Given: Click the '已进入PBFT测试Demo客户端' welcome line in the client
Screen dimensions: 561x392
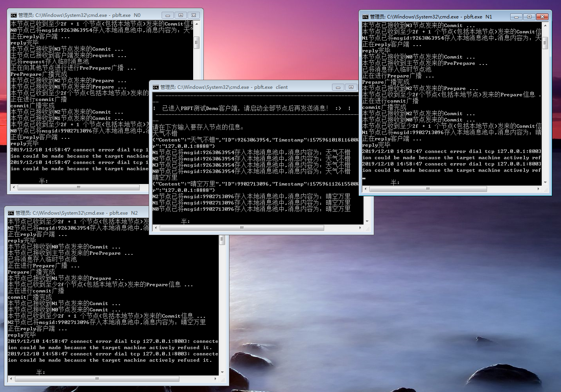Looking at the screenshot, I should point(251,109).
